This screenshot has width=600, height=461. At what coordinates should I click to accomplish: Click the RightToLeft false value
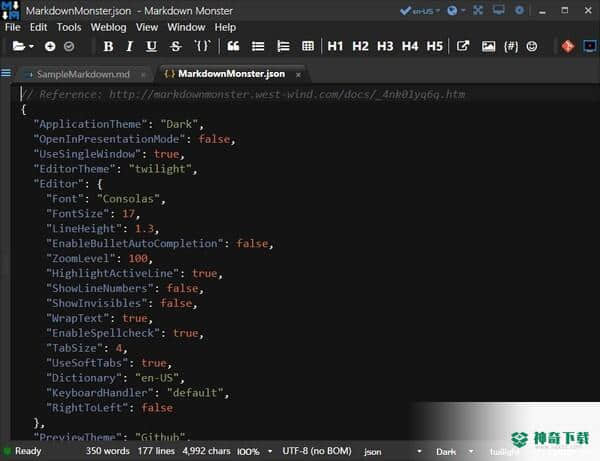pos(157,407)
